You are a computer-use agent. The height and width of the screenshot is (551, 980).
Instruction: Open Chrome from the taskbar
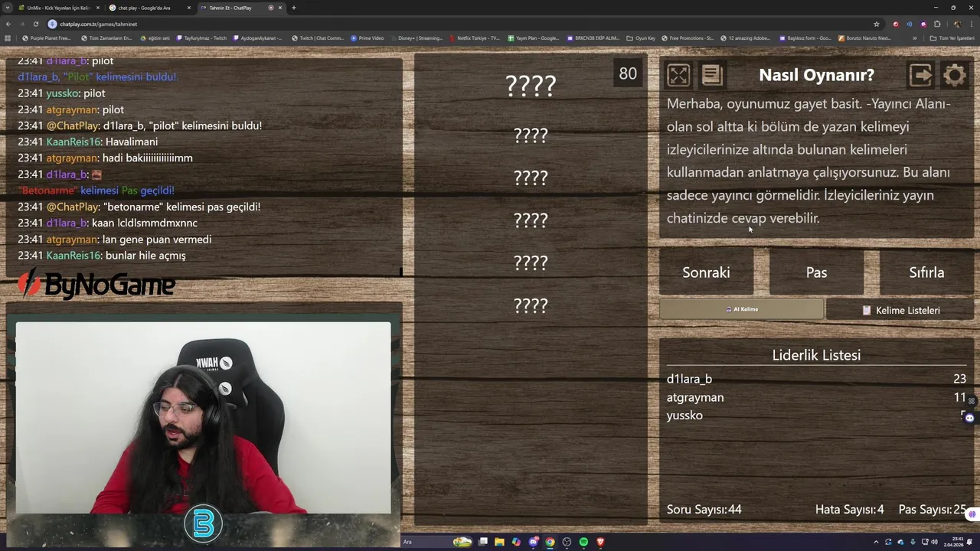pos(550,542)
